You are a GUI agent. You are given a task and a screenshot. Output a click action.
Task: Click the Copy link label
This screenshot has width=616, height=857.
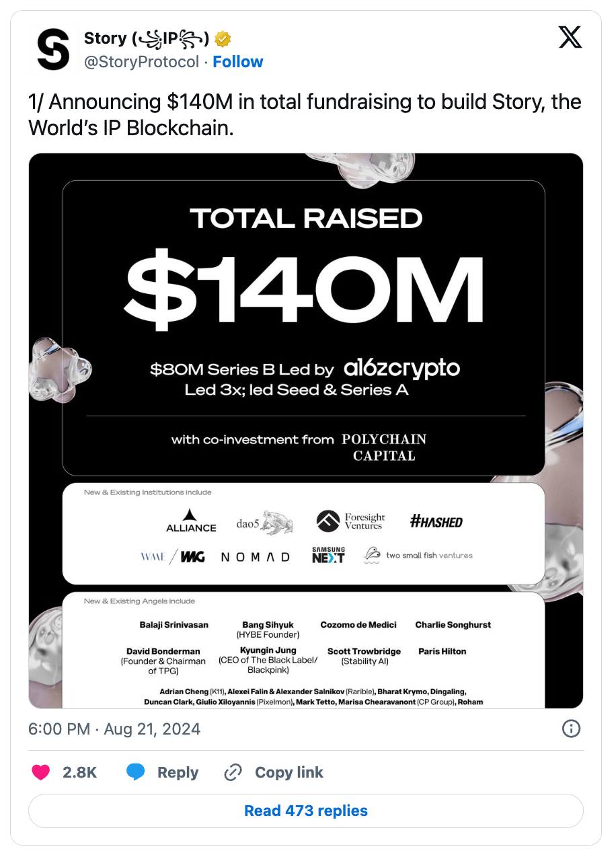(289, 772)
